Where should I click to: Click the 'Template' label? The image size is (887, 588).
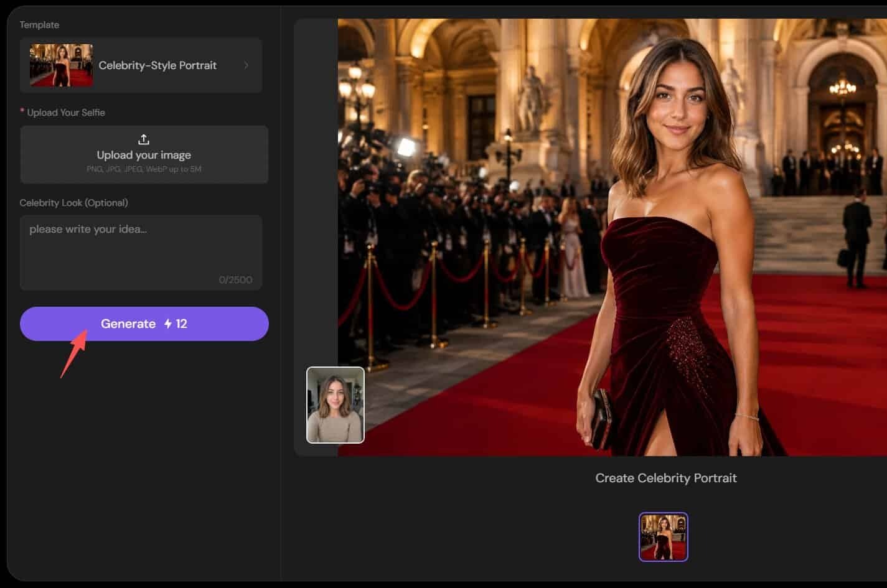[39, 25]
